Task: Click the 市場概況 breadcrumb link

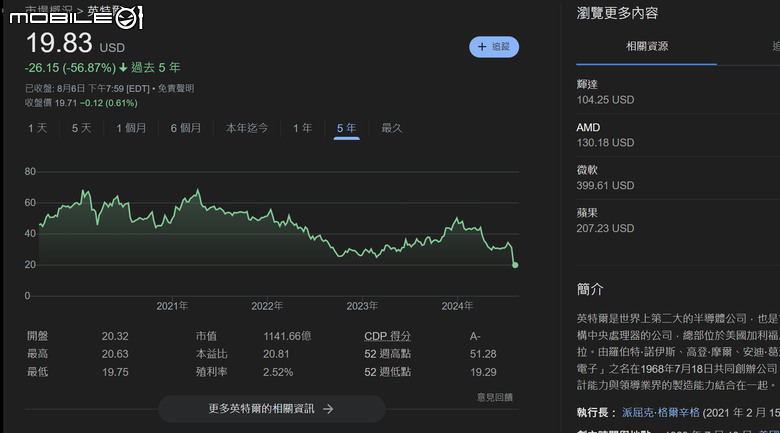Action: (x=48, y=9)
